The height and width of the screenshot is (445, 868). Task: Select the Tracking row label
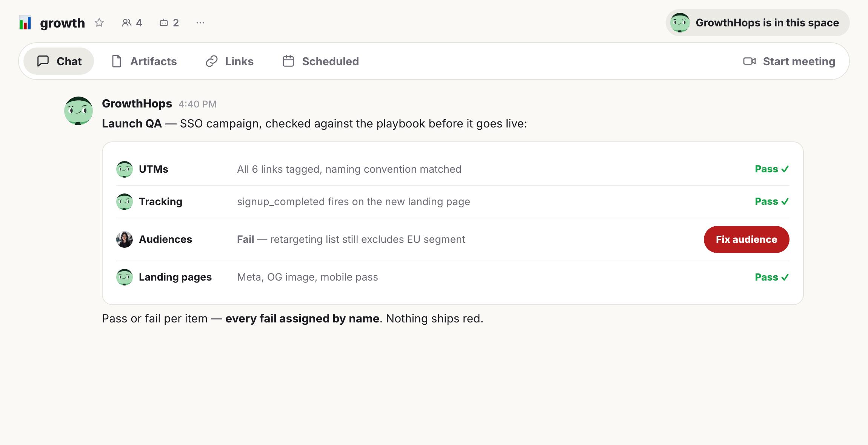pyautogui.click(x=160, y=201)
